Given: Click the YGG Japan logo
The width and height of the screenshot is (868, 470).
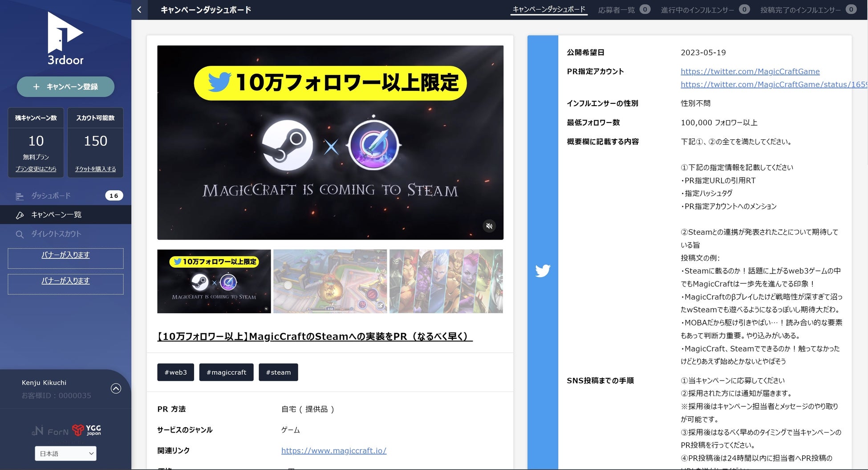Looking at the screenshot, I should [x=86, y=430].
